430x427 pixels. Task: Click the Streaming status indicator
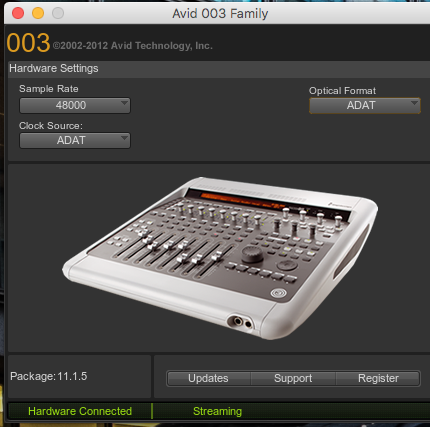217,411
